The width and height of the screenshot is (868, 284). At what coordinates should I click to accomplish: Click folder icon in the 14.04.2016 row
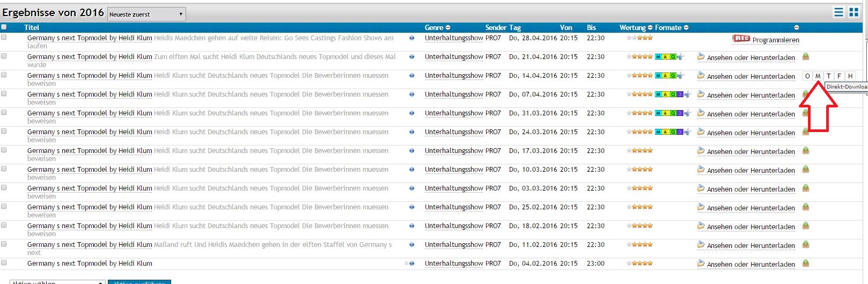tap(701, 76)
